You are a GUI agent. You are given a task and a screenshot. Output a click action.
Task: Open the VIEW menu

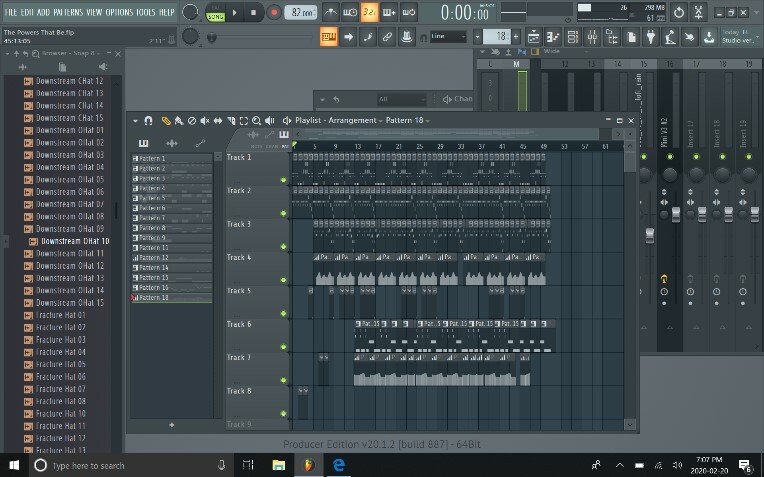tap(94, 12)
